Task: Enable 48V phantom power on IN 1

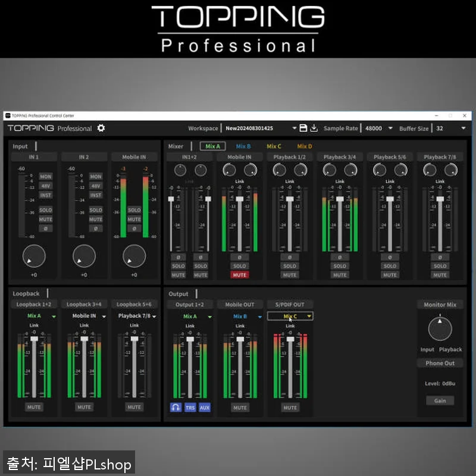Action: [46, 186]
